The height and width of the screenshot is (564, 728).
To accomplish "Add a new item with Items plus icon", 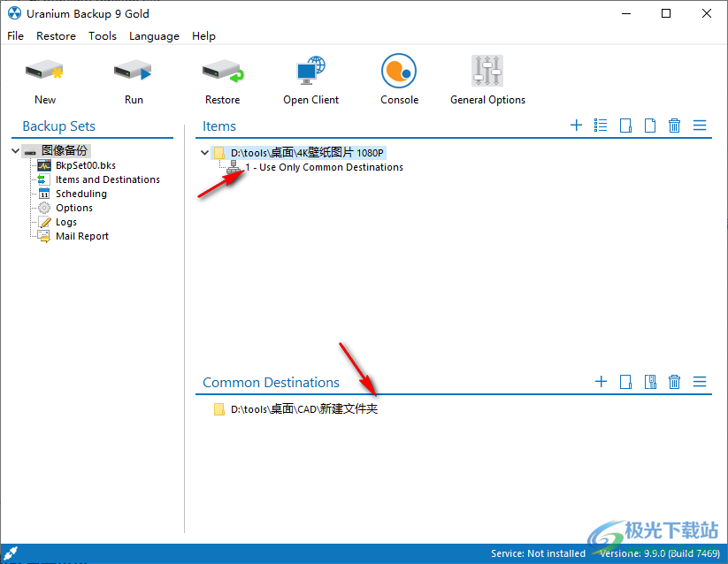I will [576, 126].
